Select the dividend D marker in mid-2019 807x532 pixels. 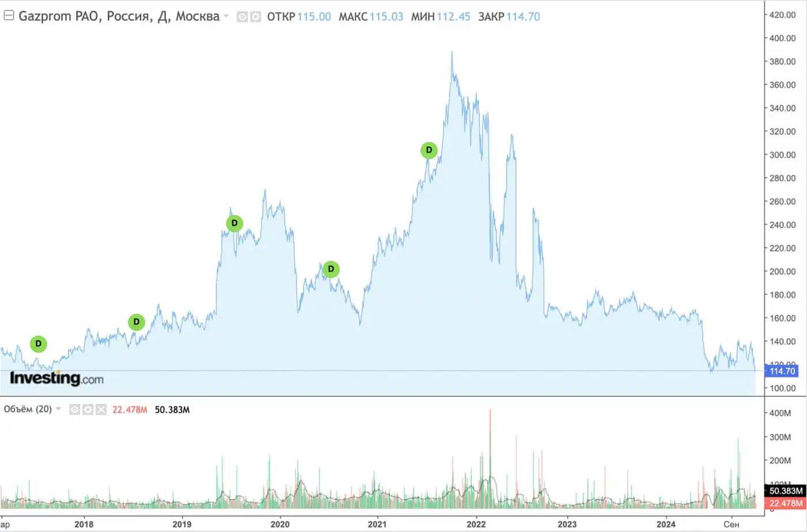coord(235,224)
